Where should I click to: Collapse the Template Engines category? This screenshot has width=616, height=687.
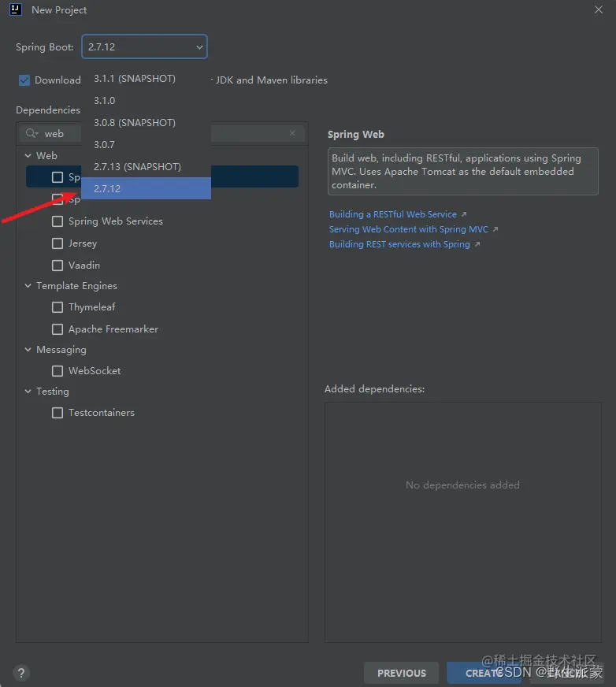[x=28, y=286]
